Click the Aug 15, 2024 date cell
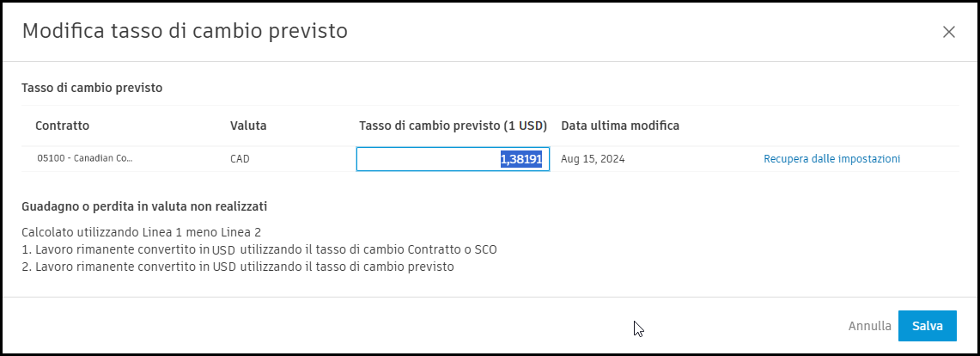Screen dimensions: 980x356 click(x=593, y=159)
